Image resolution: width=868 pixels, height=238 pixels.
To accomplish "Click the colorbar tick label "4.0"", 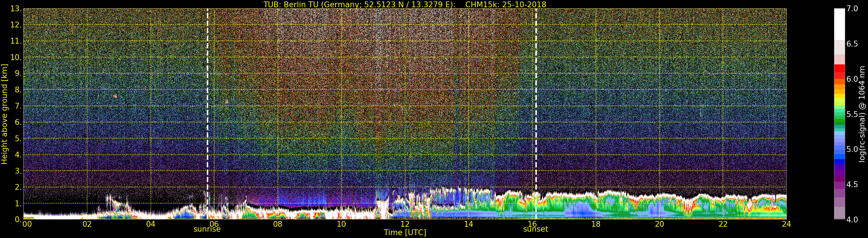I will (x=852, y=220).
